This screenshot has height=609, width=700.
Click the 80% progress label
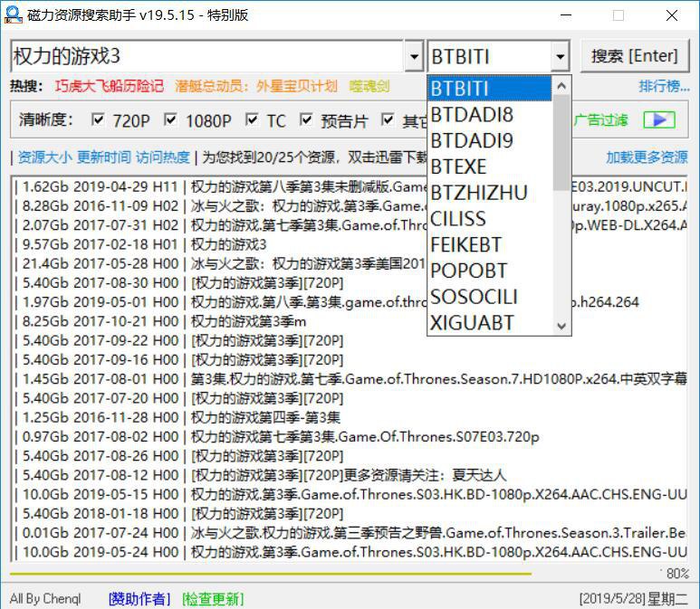pos(677,574)
